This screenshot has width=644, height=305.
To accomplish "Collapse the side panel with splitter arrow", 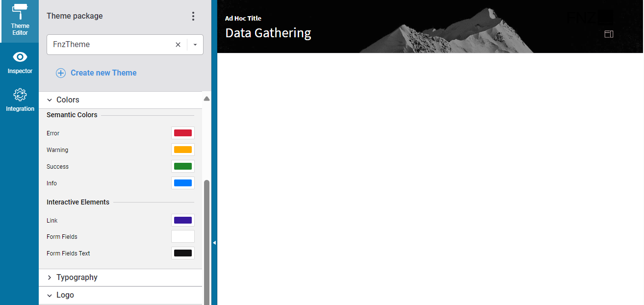I will click(x=214, y=242).
